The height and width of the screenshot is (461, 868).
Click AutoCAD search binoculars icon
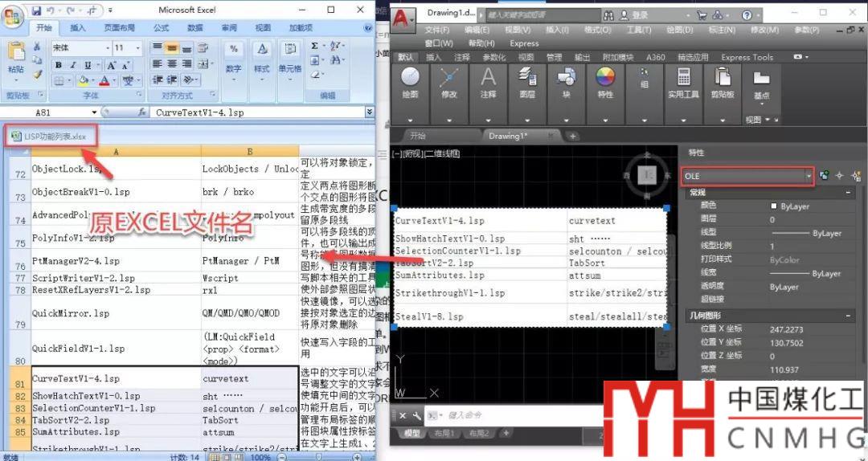[x=608, y=15]
